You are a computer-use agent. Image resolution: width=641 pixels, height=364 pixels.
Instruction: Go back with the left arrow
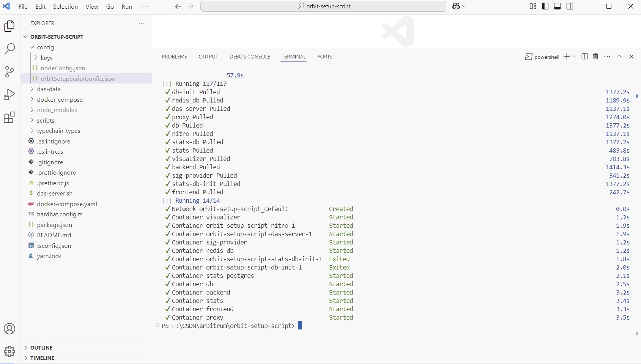(178, 6)
